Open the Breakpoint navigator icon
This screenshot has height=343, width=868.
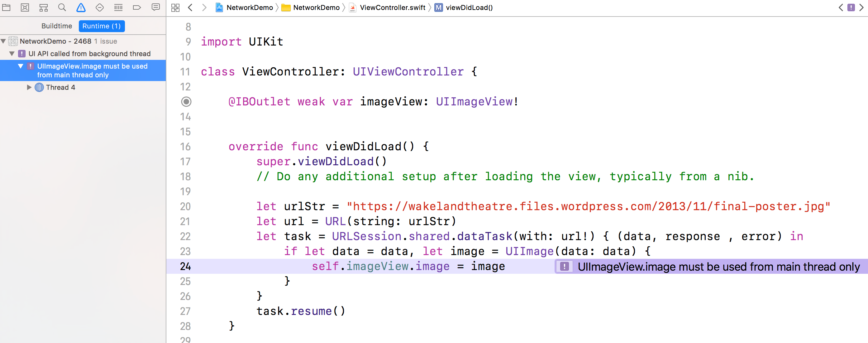pyautogui.click(x=137, y=7)
